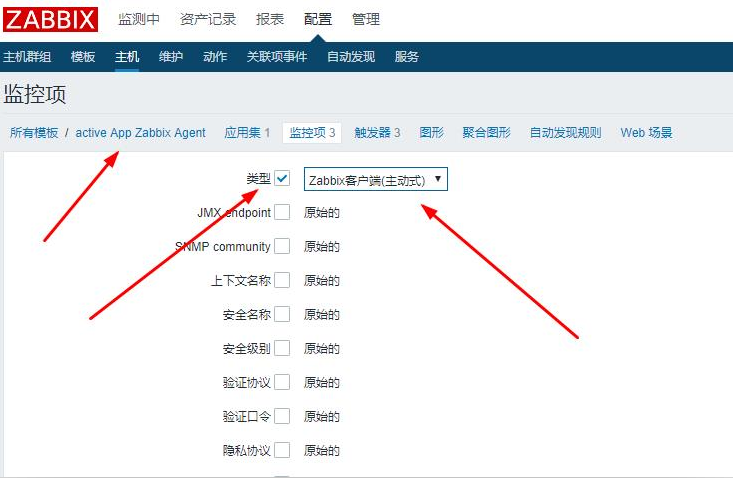Open the 管理 top menu
Image resolution: width=733 pixels, height=478 pixels.
[366, 19]
